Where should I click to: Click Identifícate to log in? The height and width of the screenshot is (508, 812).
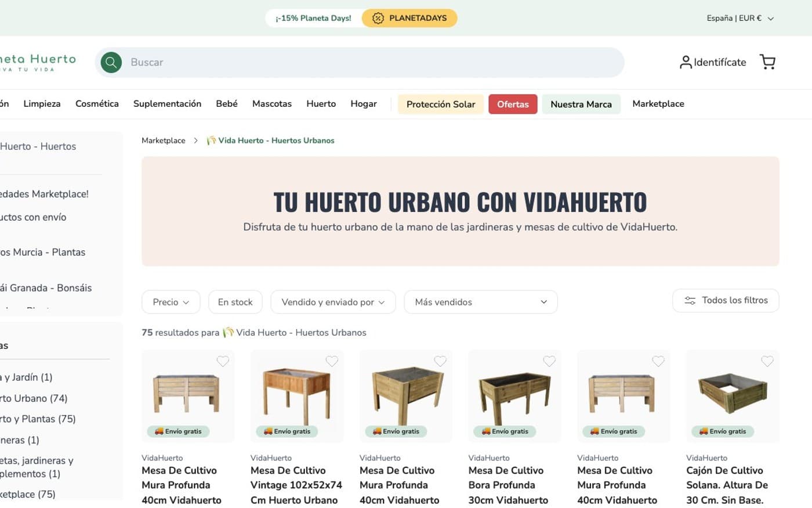[720, 62]
